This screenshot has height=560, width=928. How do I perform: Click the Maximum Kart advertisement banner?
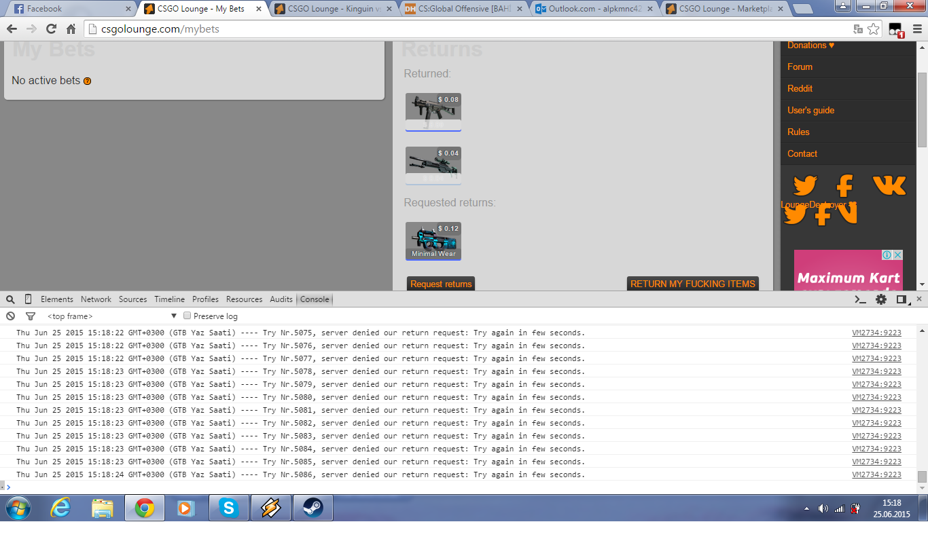coord(849,270)
